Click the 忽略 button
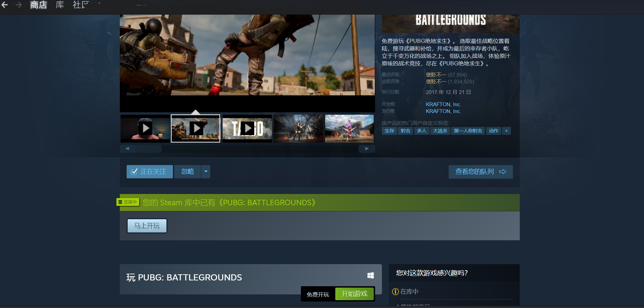 click(188, 172)
